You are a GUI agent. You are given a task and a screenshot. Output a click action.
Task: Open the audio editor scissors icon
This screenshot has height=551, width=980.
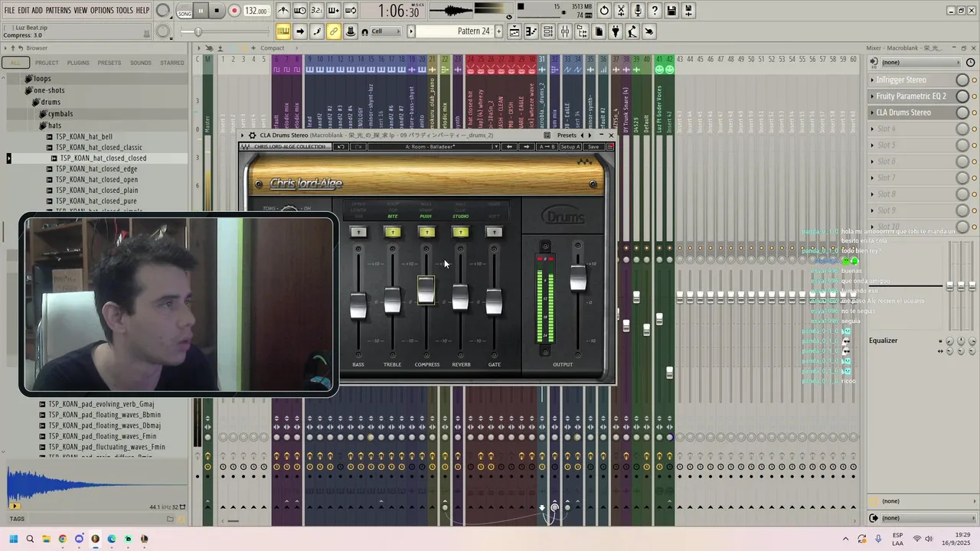pos(621,11)
